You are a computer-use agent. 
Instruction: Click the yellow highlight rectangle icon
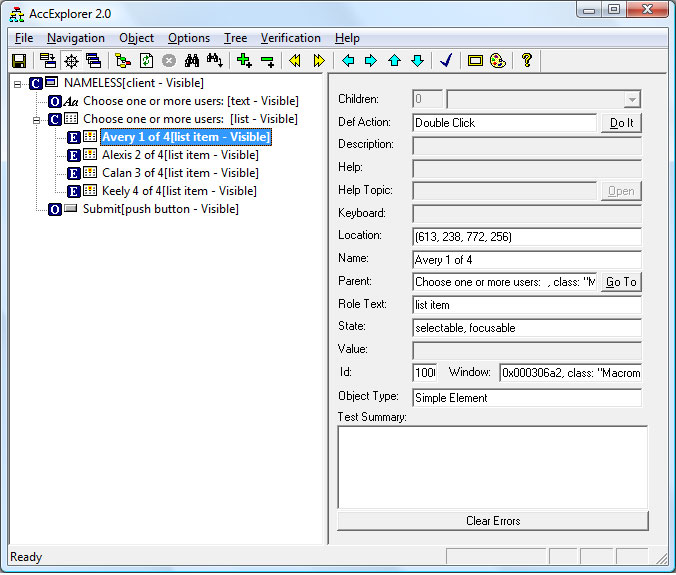click(475, 61)
